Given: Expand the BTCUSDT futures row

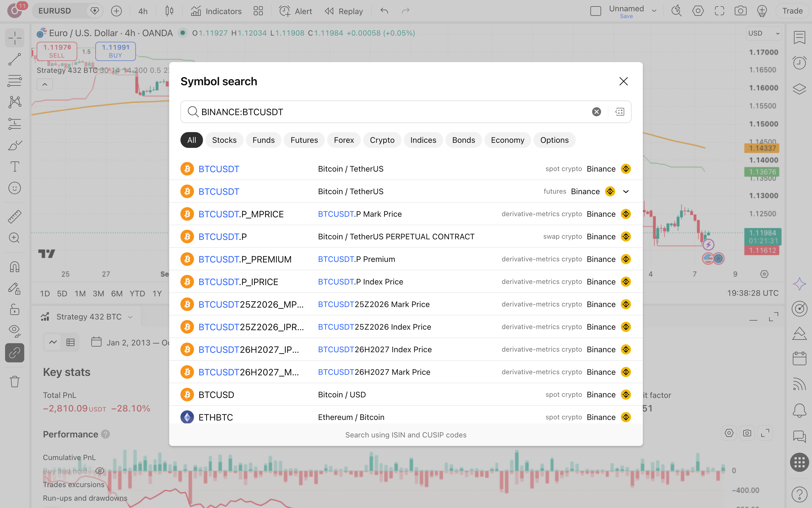Looking at the screenshot, I should (x=626, y=192).
